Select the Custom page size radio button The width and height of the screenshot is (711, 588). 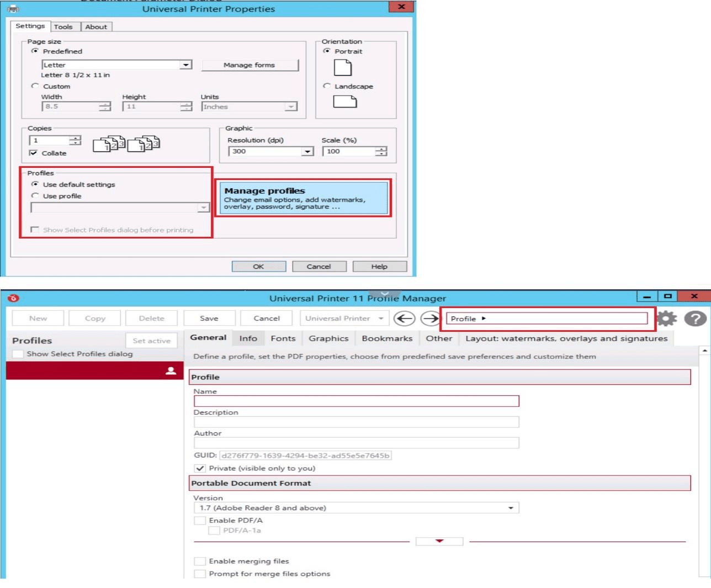click(x=35, y=86)
